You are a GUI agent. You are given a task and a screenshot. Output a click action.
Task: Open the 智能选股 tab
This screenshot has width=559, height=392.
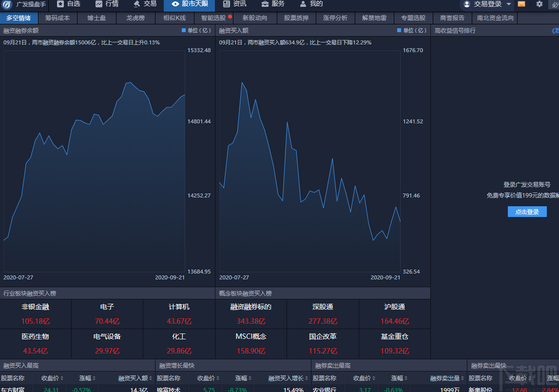(x=213, y=18)
